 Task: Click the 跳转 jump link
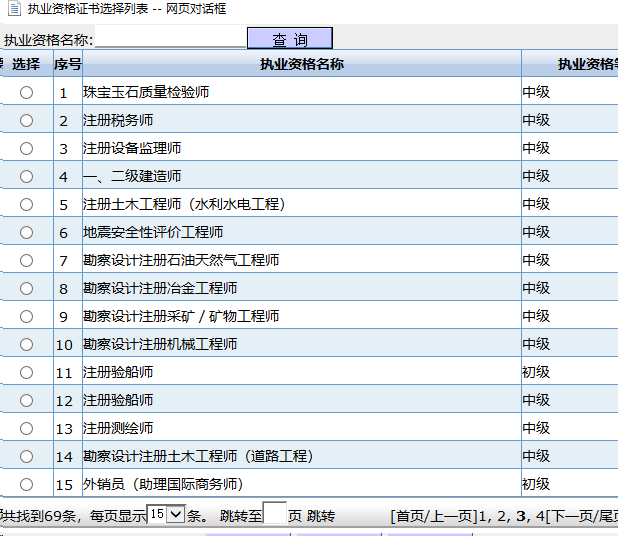(320, 516)
